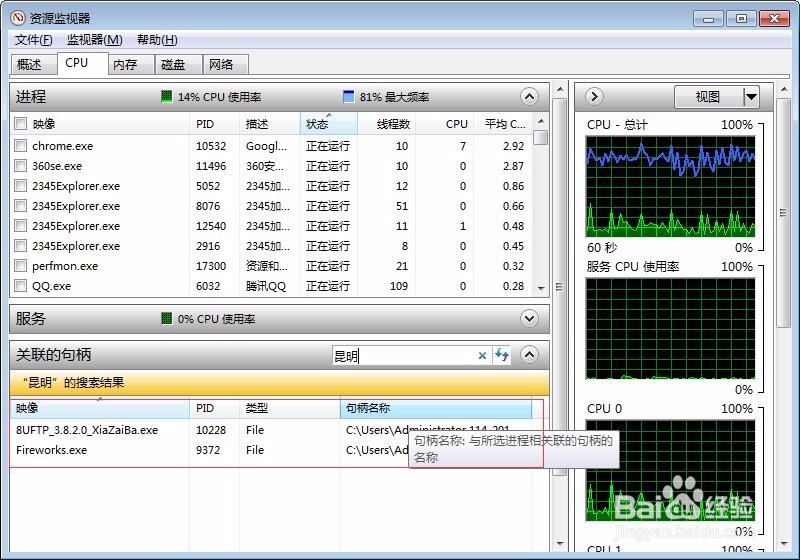Click the graph pane vertical scrollbar thumb
The width and height of the screenshot is (800, 560).
coord(783,213)
